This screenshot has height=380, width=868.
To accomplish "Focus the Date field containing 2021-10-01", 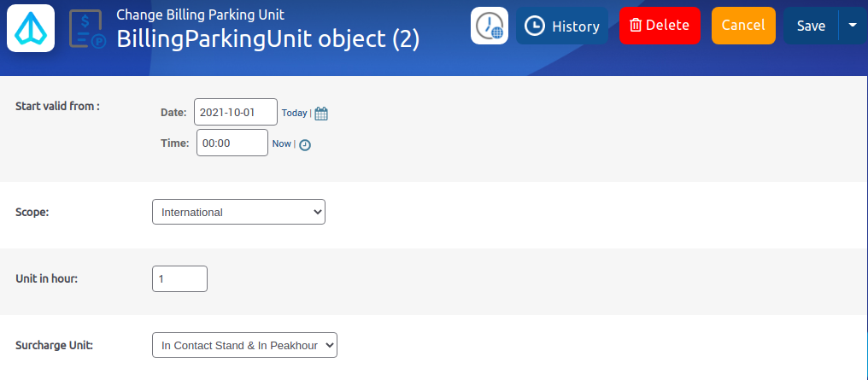I will click(235, 112).
